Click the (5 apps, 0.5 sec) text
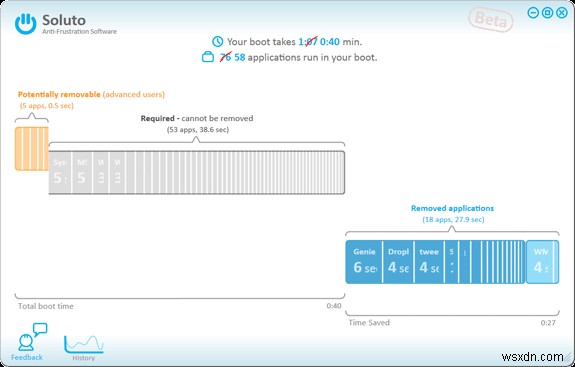The width and height of the screenshot is (575, 367). tap(47, 106)
